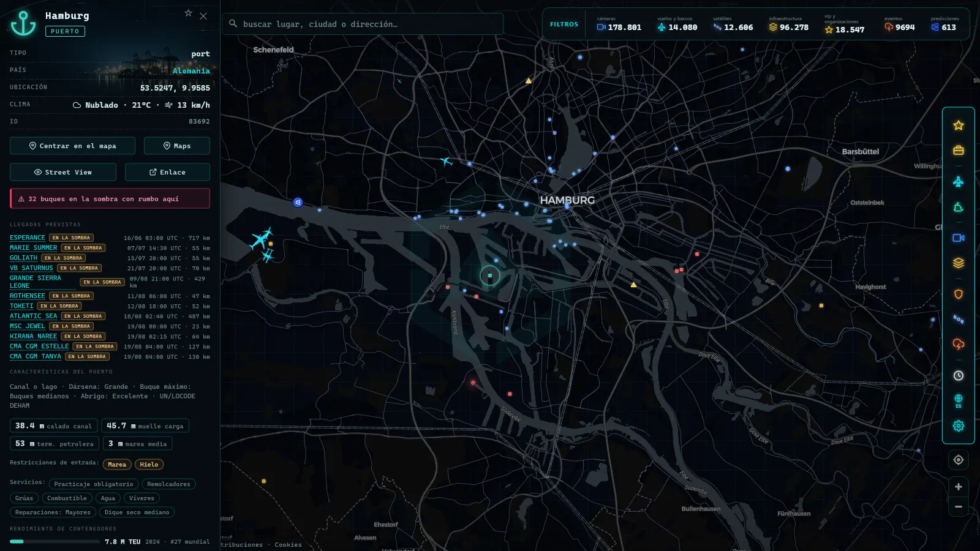Click the Marea restriction tag
Viewport: 980px width, 551px height.
click(x=117, y=464)
